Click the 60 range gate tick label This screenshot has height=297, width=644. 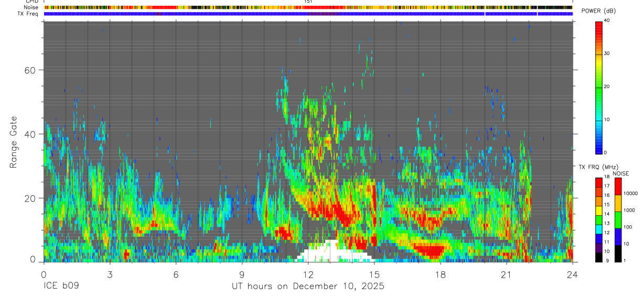(x=29, y=70)
